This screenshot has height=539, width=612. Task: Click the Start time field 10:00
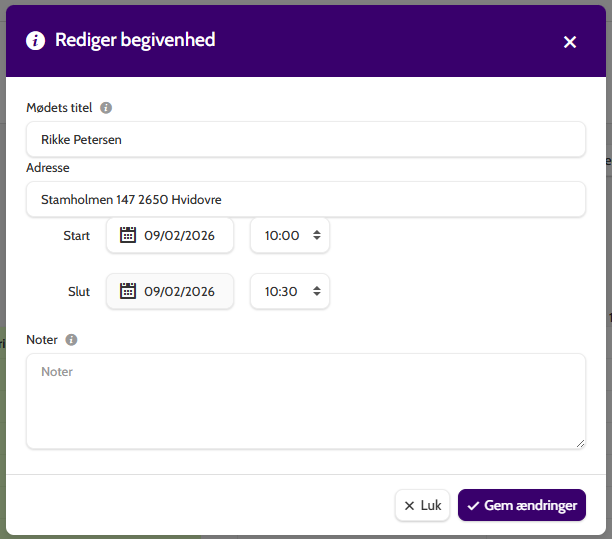pyautogui.click(x=290, y=235)
